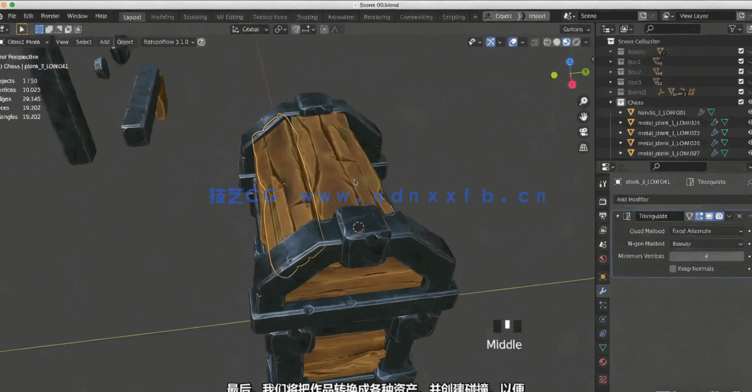Collapse Triangulate modifier panel
The image size is (752, 392).
618,216
